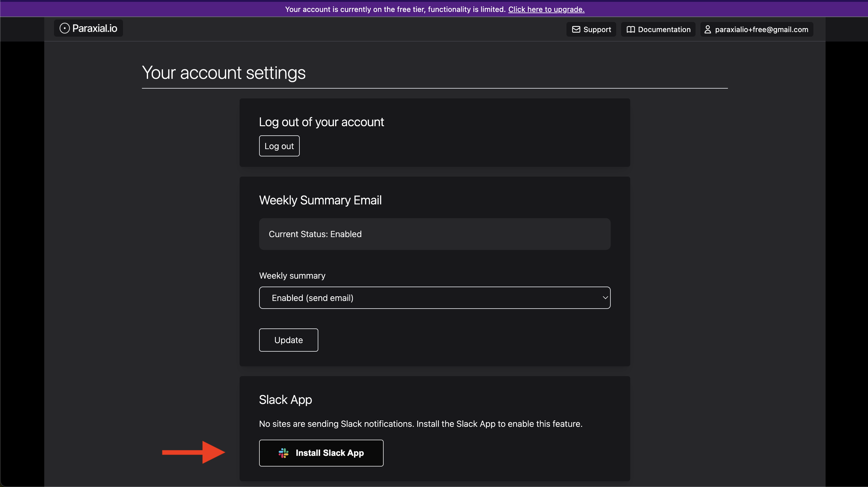Image resolution: width=868 pixels, height=487 pixels.
Task: Click the Log out button
Action: pos(279,146)
